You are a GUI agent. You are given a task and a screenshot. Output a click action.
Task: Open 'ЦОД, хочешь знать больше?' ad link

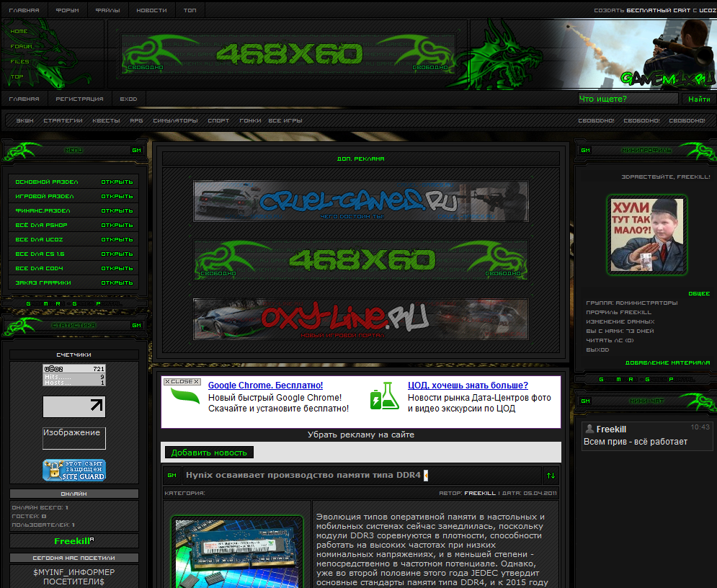[468, 386]
